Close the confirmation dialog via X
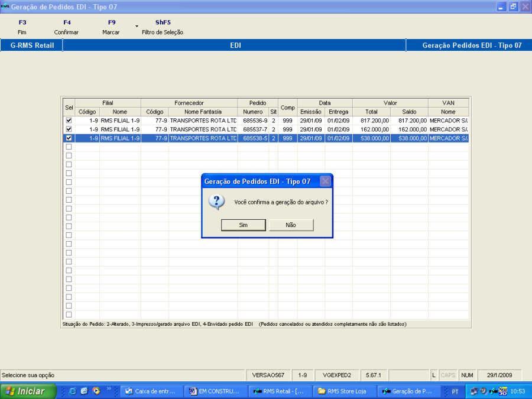The width and height of the screenshot is (532, 399). 325,181
